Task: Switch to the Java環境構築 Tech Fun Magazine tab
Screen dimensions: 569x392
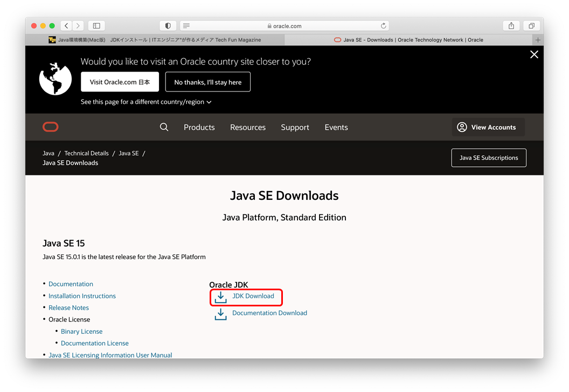Action: pyautogui.click(x=155, y=40)
